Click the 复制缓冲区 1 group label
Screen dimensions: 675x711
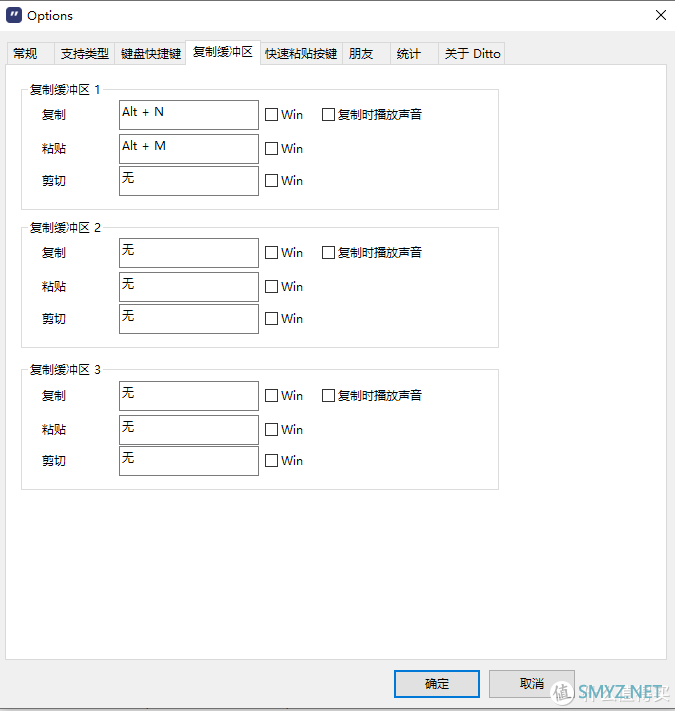pyautogui.click(x=65, y=90)
